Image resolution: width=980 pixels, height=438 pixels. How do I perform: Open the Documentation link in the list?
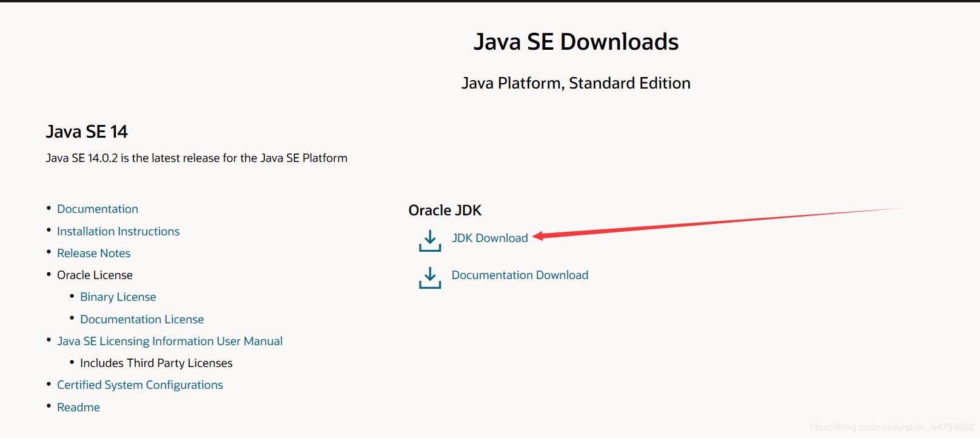(x=98, y=209)
